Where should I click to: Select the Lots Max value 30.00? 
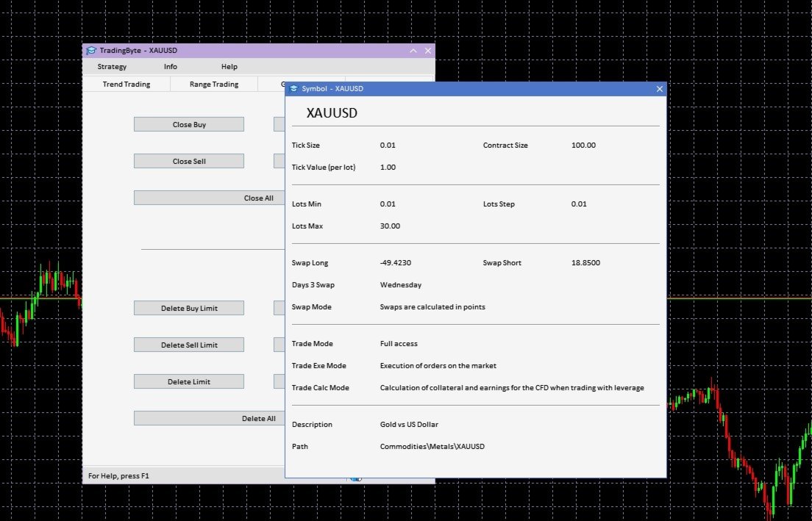tap(390, 226)
